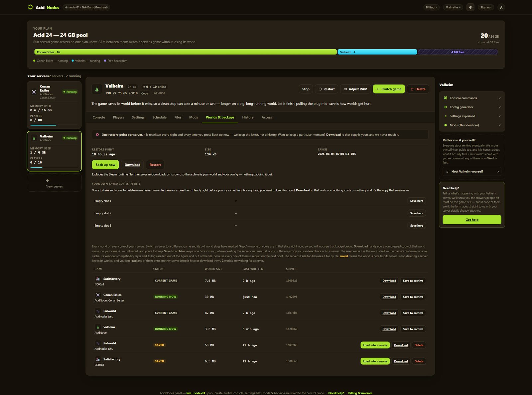Select the Worlds & backups tab
The image size is (532, 395).
220,117
